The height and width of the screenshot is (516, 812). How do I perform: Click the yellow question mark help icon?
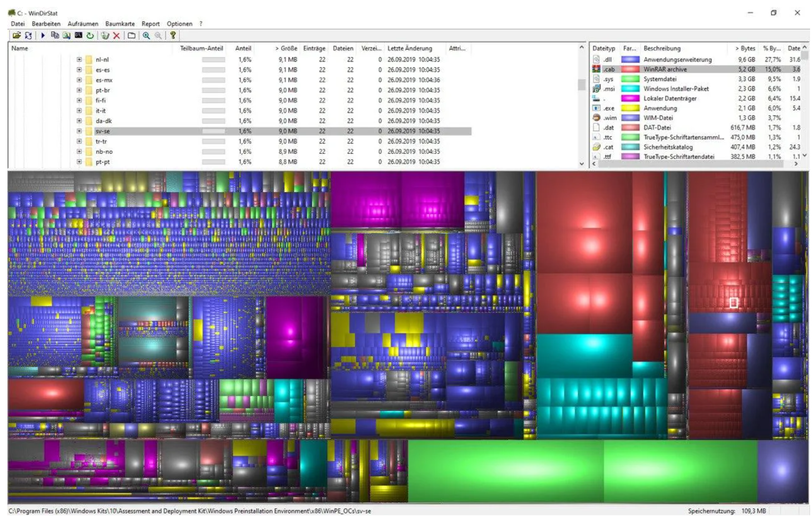(173, 36)
